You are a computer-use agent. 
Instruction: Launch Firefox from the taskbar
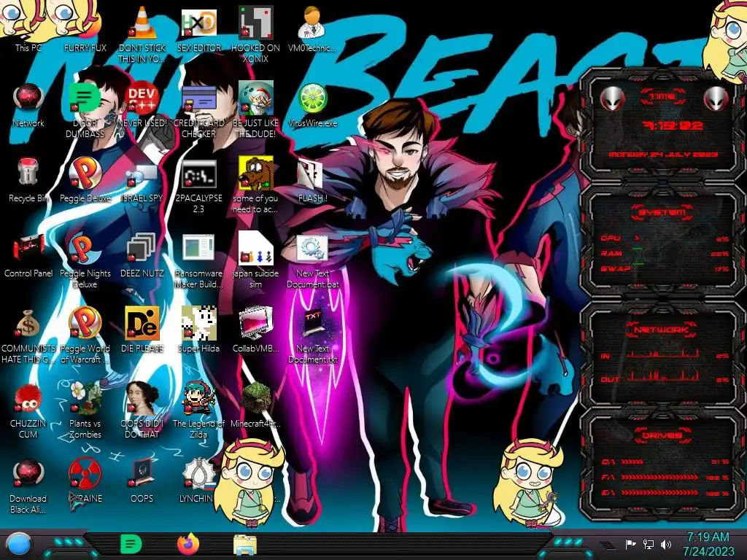(x=188, y=545)
